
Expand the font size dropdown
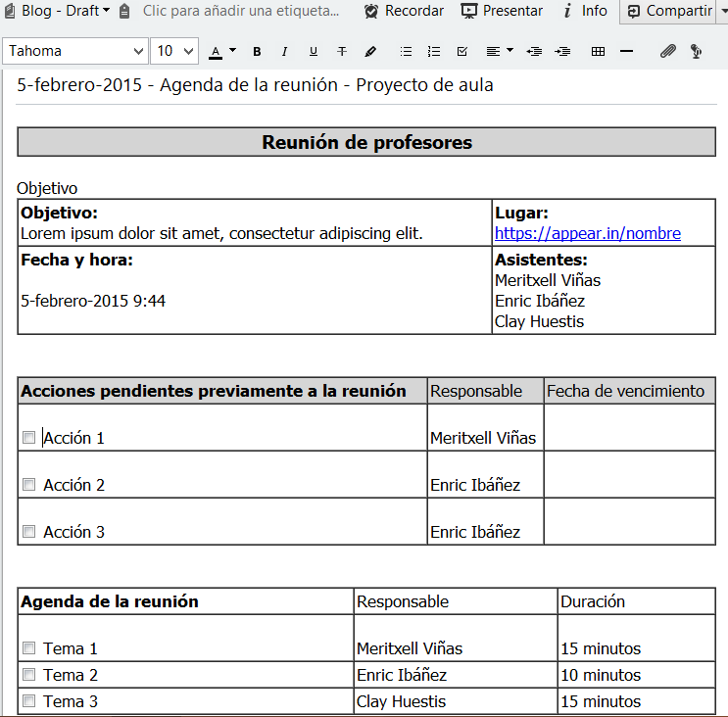point(176,51)
